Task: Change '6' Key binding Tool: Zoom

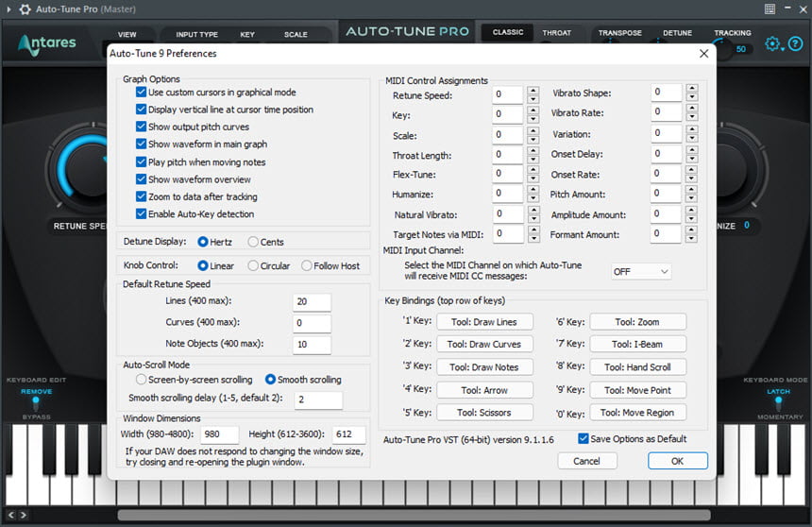Action: coord(637,322)
